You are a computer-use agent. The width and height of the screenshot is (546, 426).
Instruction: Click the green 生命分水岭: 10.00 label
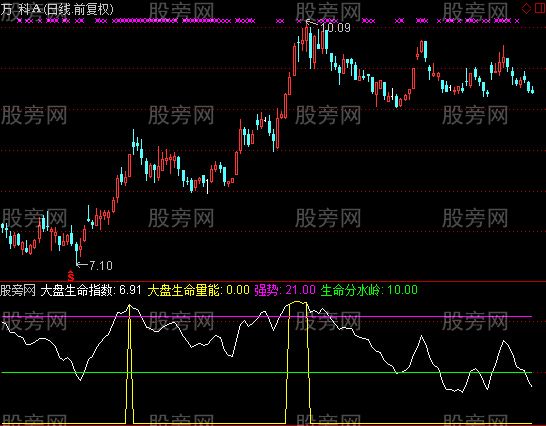[369, 290]
